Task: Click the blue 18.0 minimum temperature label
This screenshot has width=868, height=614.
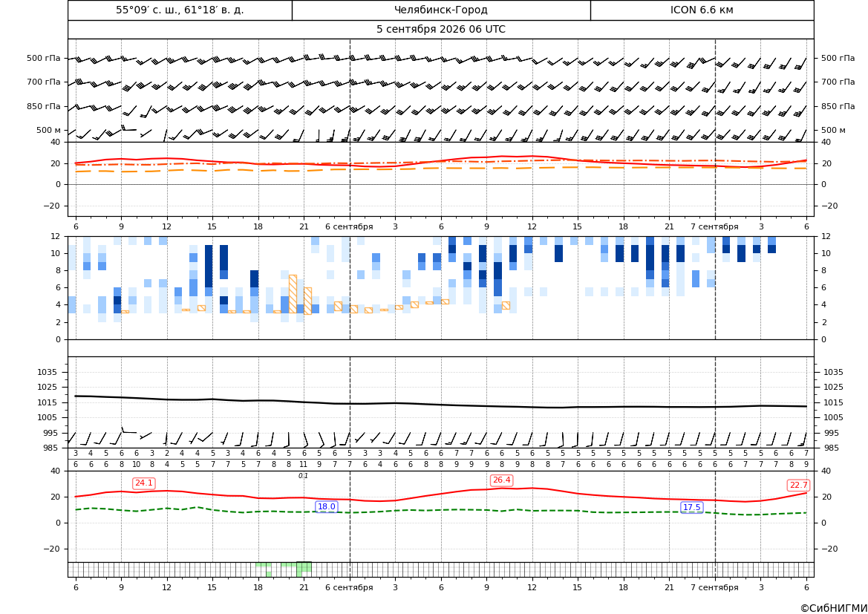Action: click(326, 506)
